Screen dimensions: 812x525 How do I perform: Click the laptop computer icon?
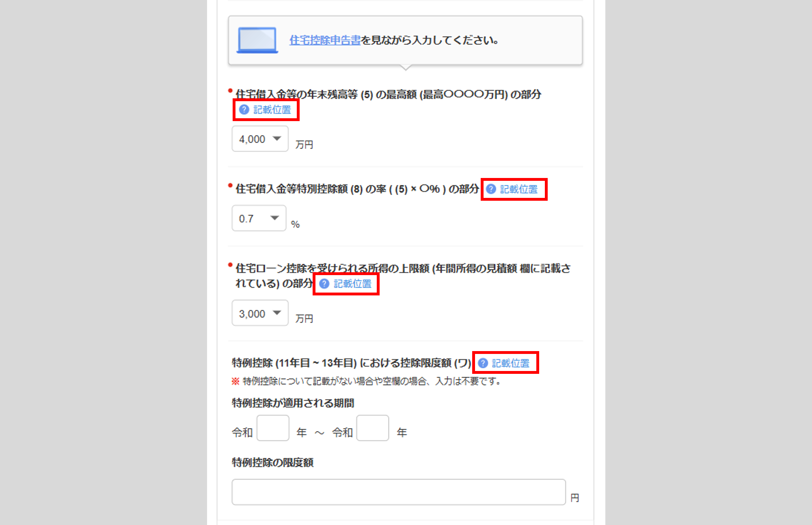click(x=257, y=40)
